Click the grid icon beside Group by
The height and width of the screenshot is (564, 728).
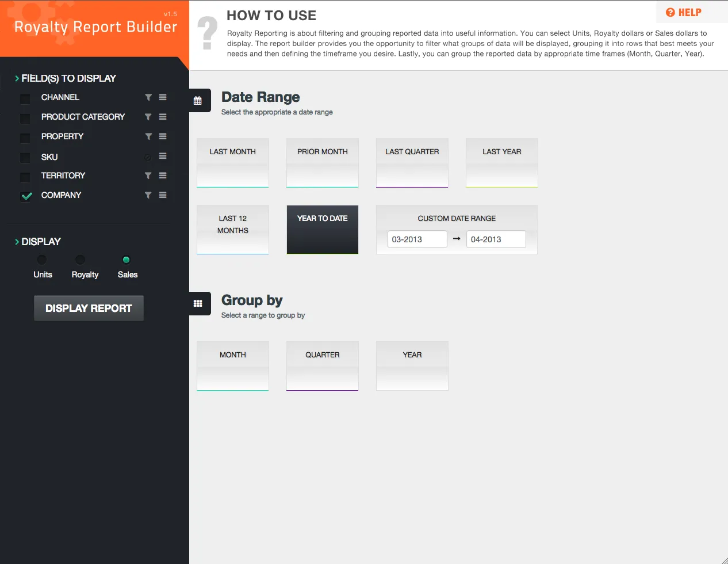198,304
